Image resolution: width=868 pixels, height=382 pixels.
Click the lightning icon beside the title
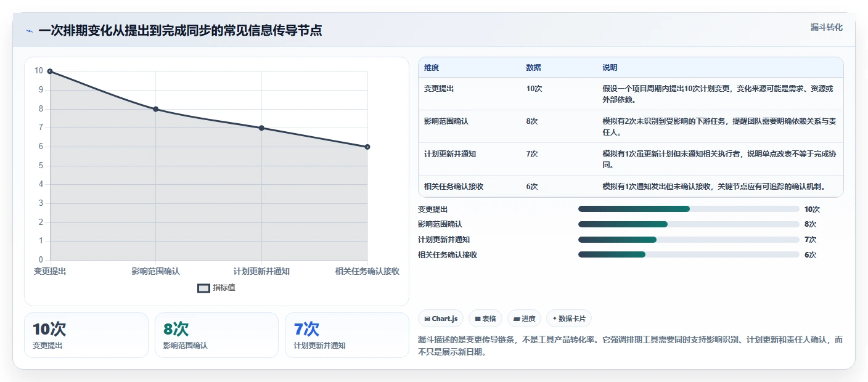click(29, 31)
